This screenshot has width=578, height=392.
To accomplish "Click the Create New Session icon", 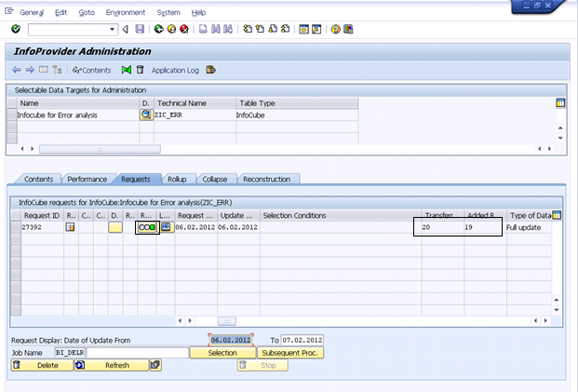I will point(303,29).
